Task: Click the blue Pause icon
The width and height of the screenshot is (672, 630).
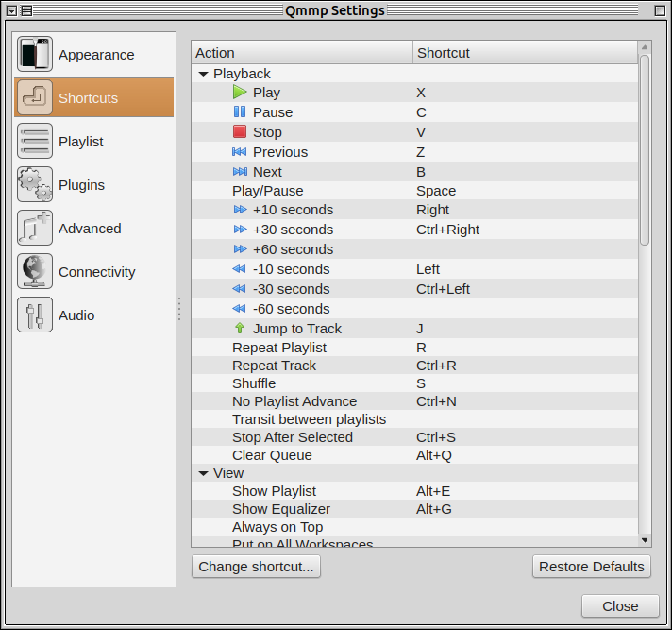Action: click(240, 112)
